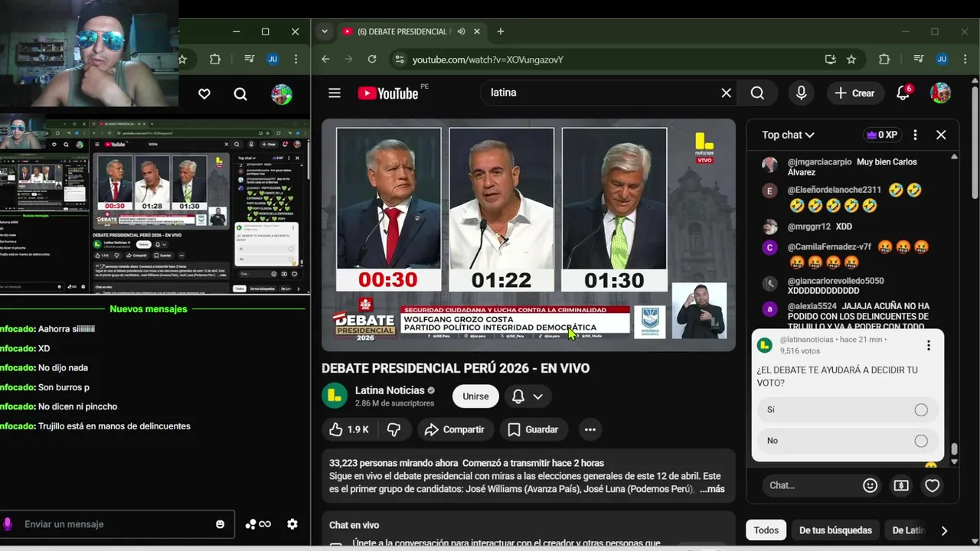Go to the YouTube home logo
The image size is (980, 551).
(x=388, y=93)
